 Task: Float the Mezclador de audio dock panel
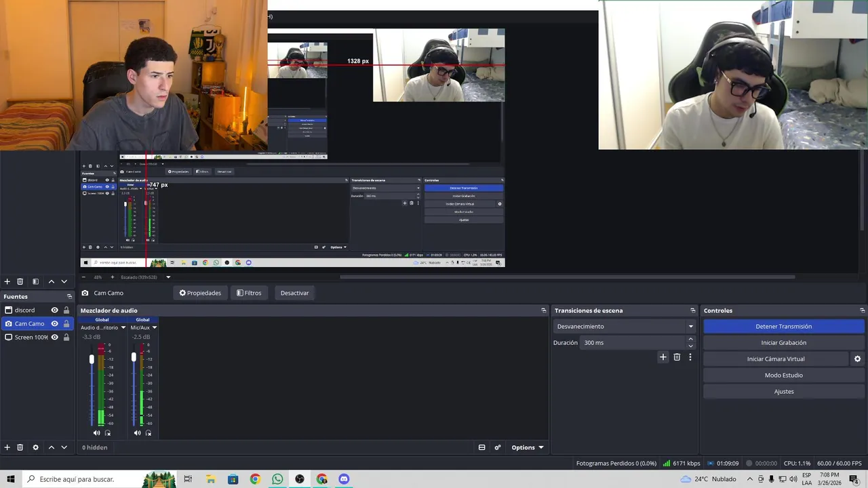[543, 310]
